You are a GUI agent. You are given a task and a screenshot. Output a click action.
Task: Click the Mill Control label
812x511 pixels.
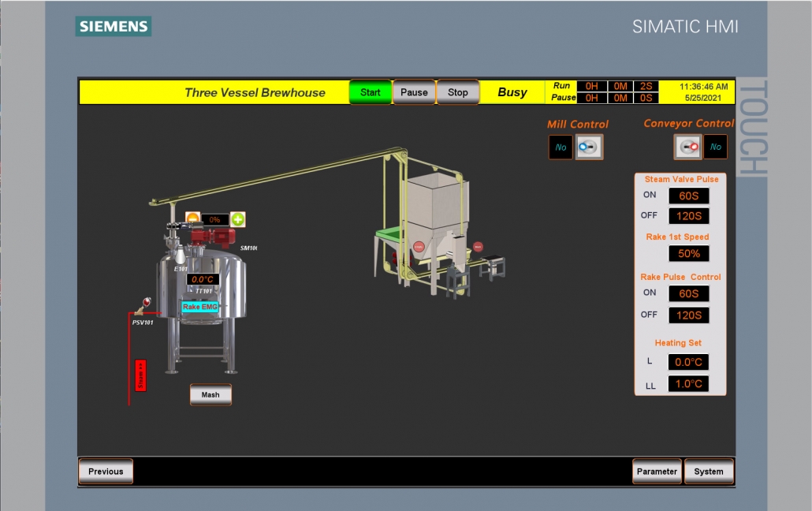click(x=578, y=125)
